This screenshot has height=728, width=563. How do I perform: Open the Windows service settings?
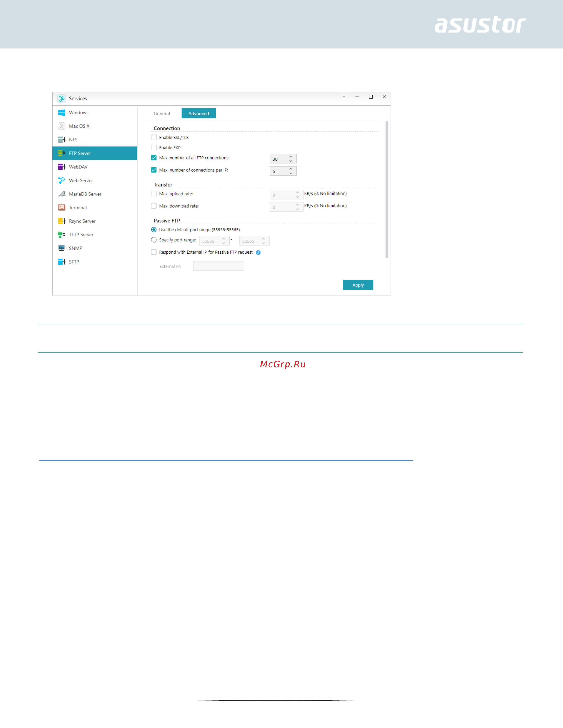click(x=95, y=113)
